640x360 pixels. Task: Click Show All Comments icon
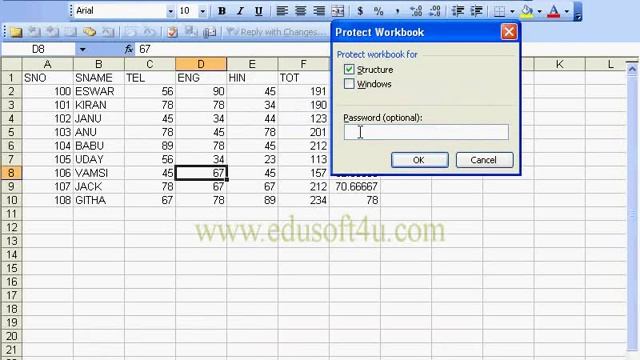coord(89,32)
